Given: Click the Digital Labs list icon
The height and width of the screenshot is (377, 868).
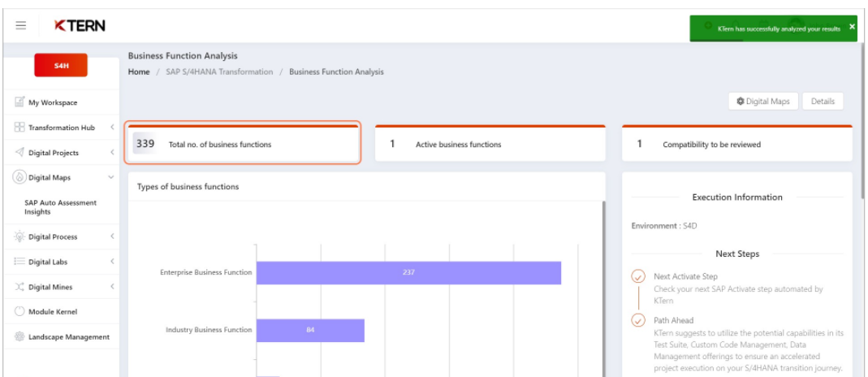Looking at the screenshot, I should 20,262.
